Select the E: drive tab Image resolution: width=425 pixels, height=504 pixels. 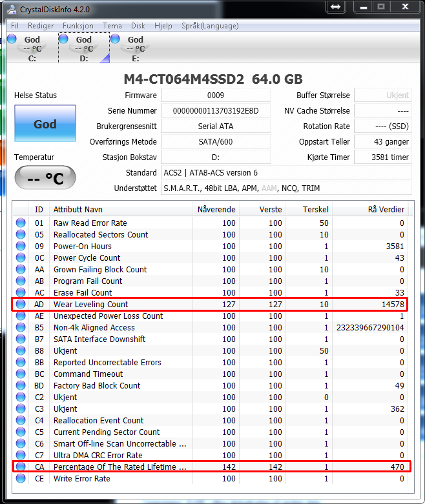click(x=136, y=48)
